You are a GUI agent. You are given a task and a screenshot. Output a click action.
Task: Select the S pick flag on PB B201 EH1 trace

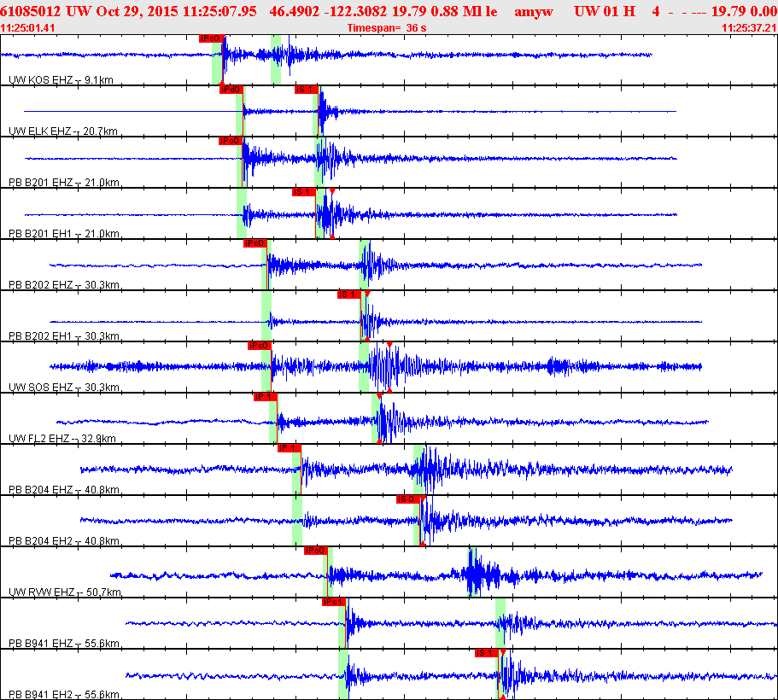point(304,191)
